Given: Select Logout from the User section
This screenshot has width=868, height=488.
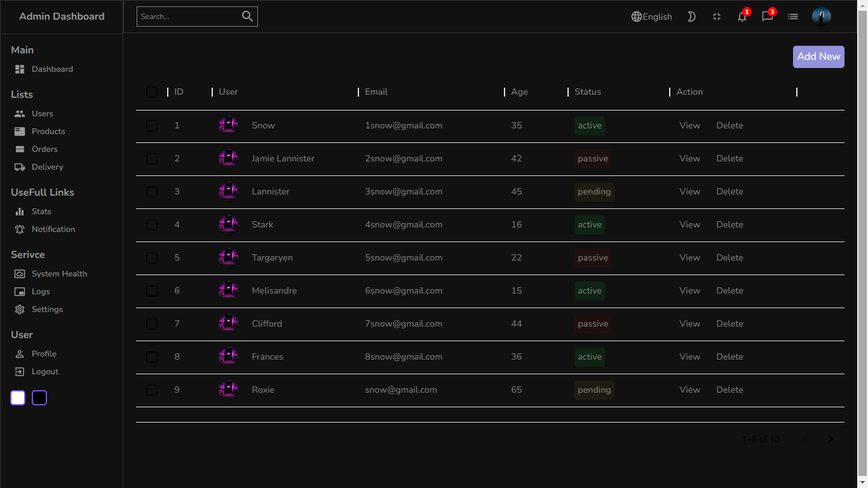Looking at the screenshot, I should tap(44, 371).
